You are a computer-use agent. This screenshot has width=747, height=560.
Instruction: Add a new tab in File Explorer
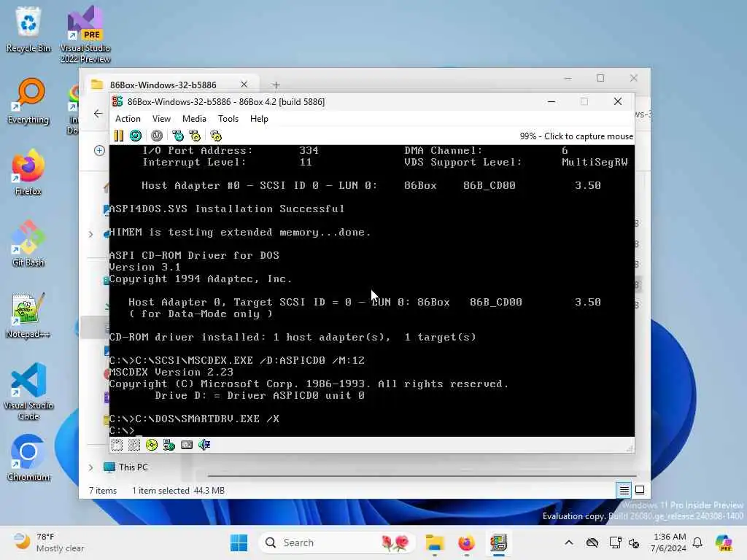point(276,85)
